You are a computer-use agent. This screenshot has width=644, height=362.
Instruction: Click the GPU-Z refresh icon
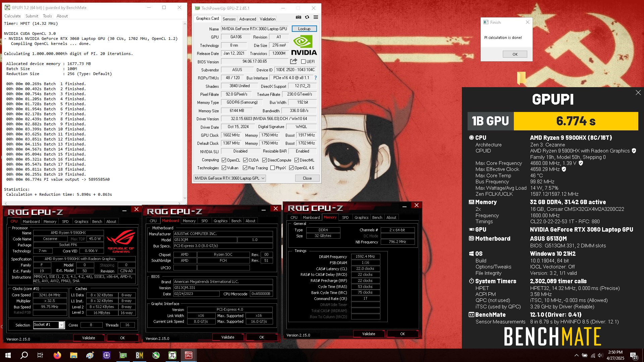[x=307, y=17]
